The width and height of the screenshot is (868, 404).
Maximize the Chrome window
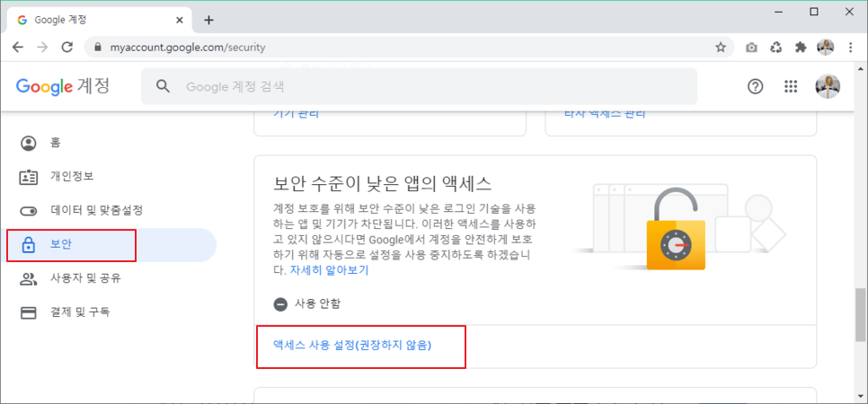click(x=814, y=12)
